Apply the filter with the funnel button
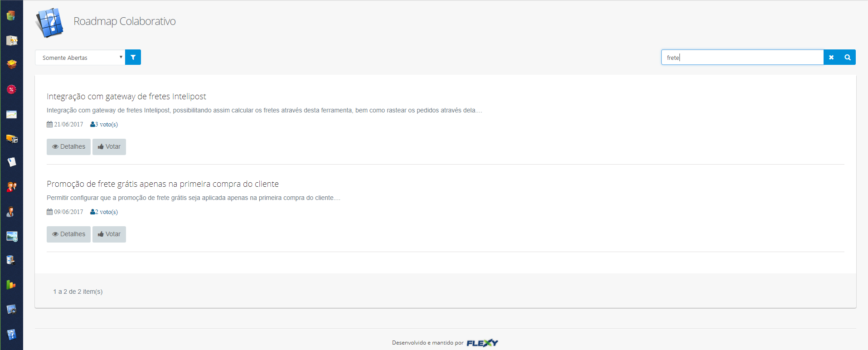The image size is (868, 350). pos(133,57)
